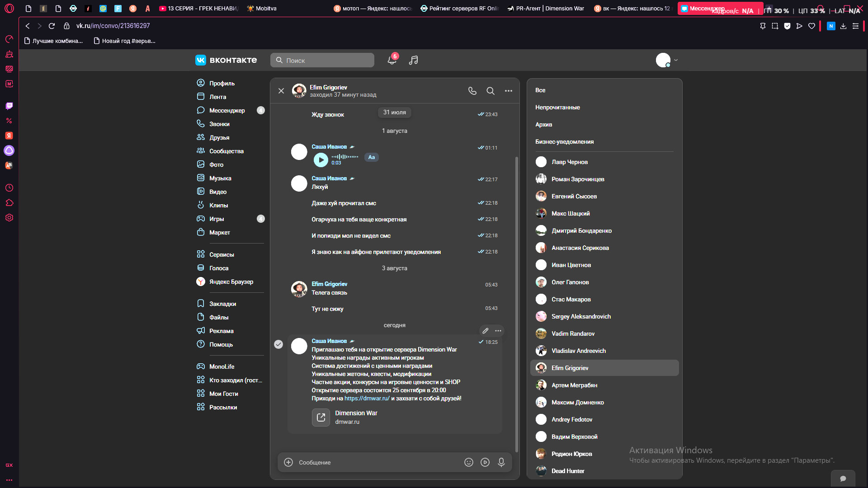Image resolution: width=868 pixels, height=488 pixels.
Task: Edit the selected message with pencil icon
Action: [486, 331]
